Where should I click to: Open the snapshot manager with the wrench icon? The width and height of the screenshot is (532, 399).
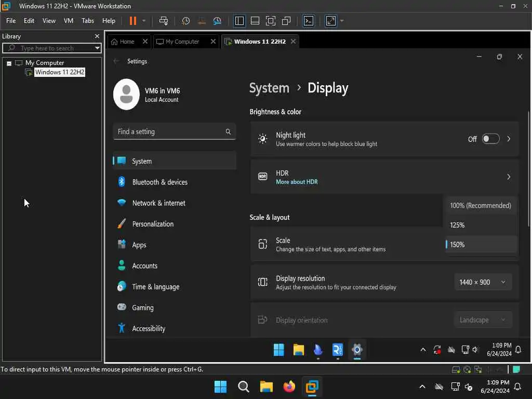point(217,21)
